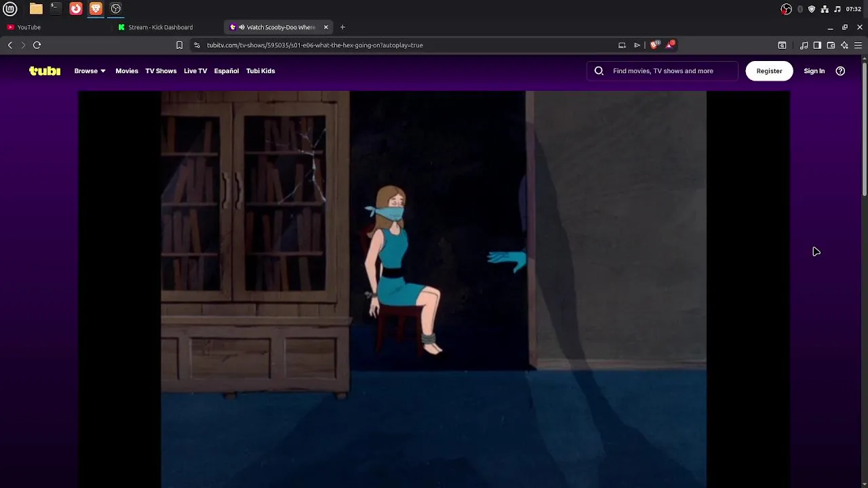
Task: Click the search magnifier icon
Action: [599, 70]
